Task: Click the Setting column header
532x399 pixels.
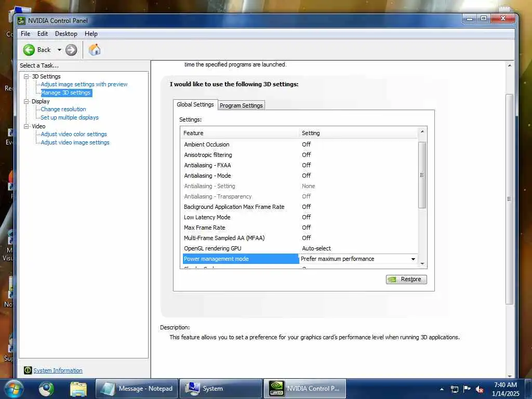Action: (x=358, y=133)
